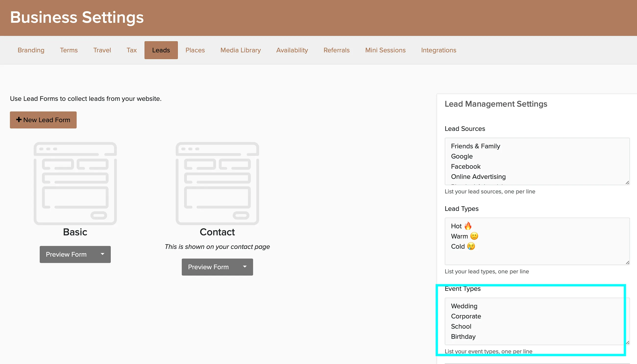Click the 'Wedding' event type line

(x=464, y=306)
